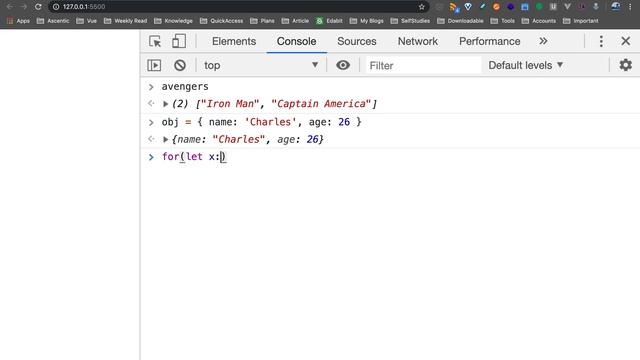
Task: Toggle the device toolbar icon
Action: (x=179, y=41)
